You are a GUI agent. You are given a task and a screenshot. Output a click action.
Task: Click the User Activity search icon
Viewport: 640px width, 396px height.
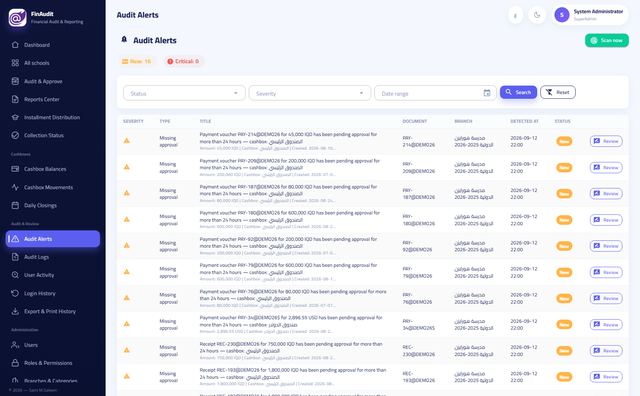click(x=15, y=275)
